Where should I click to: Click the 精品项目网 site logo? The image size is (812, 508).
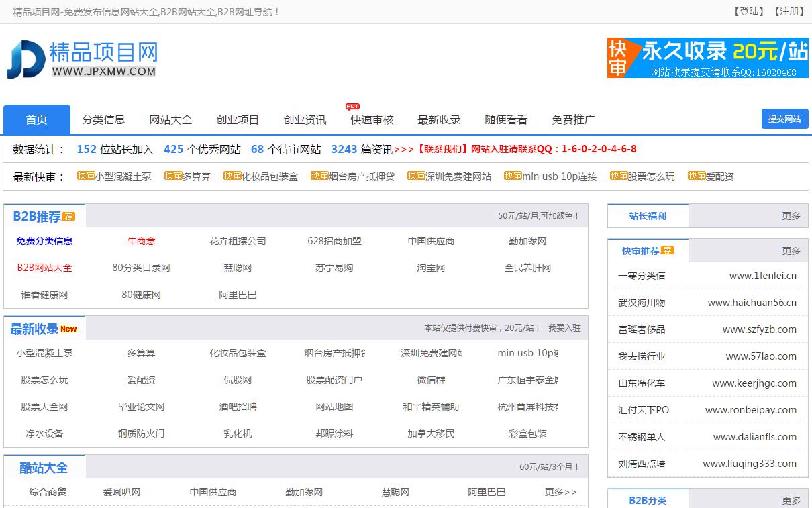click(x=83, y=59)
